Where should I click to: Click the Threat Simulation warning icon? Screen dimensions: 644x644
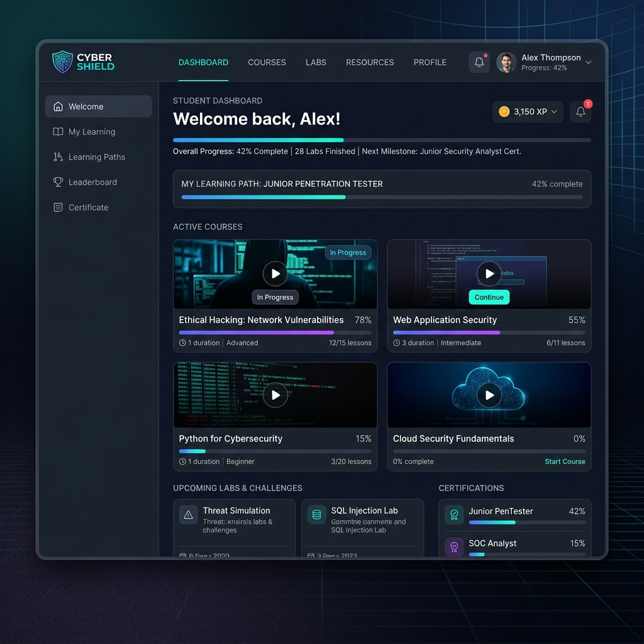click(x=188, y=515)
